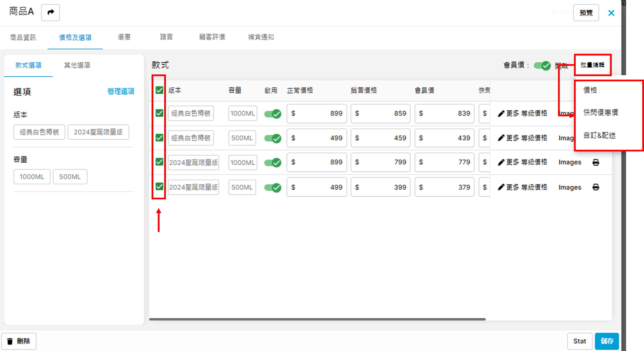Choose 快閃優惠價 from batch edit menu
644x351 pixels.
click(x=601, y=112)
